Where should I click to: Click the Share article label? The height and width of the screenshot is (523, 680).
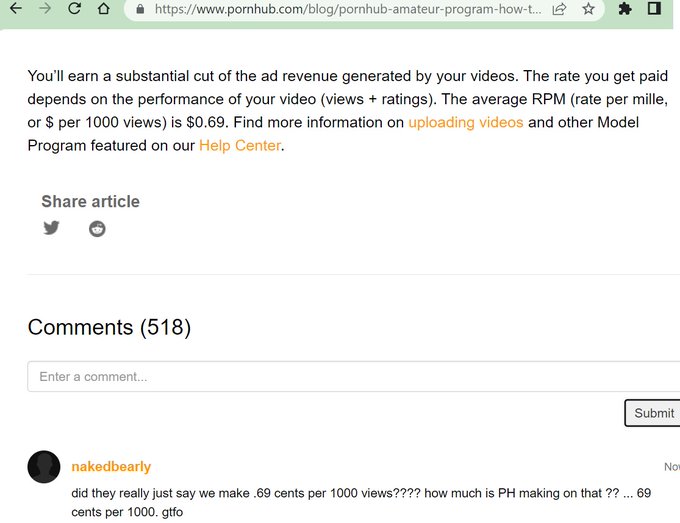click(91, 202)
